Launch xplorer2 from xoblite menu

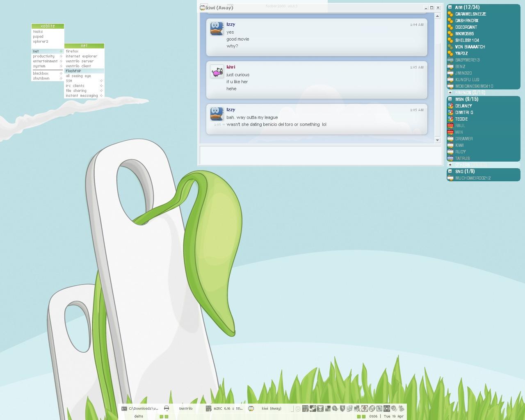pos(48,41)
